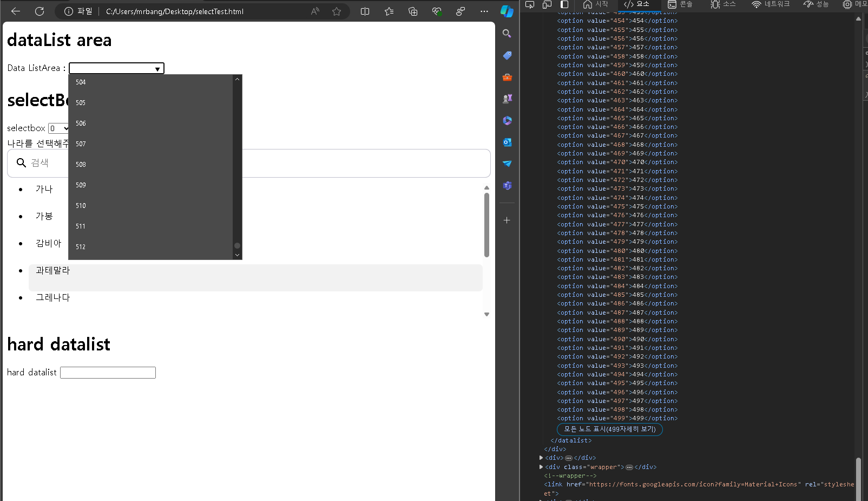Screen dimensions: 868x501
Task: Click the country list scroll-up arrow
Action: click(x=486, y=188)
